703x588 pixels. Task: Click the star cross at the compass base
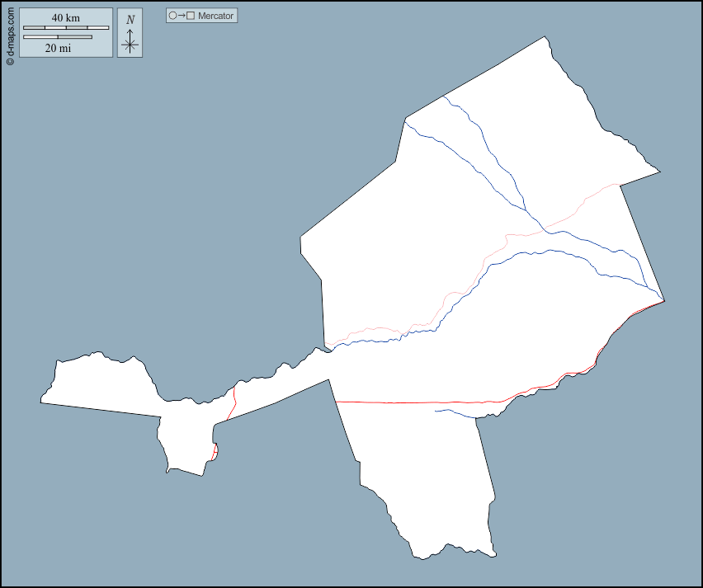[130, 45]
